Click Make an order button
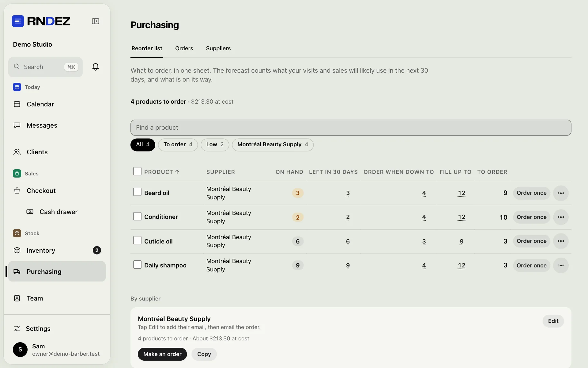Screen dimensions: 588x368 click(x=162, y=354)
